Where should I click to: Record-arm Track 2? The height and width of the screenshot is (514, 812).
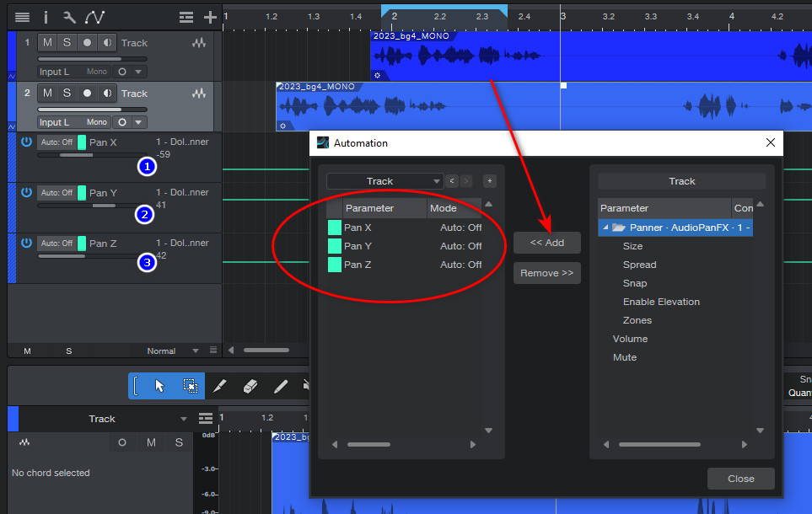click(87, 94)
